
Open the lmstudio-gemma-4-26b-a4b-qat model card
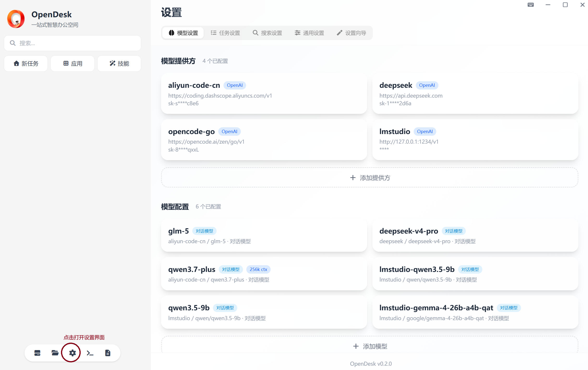click(475, 312)
